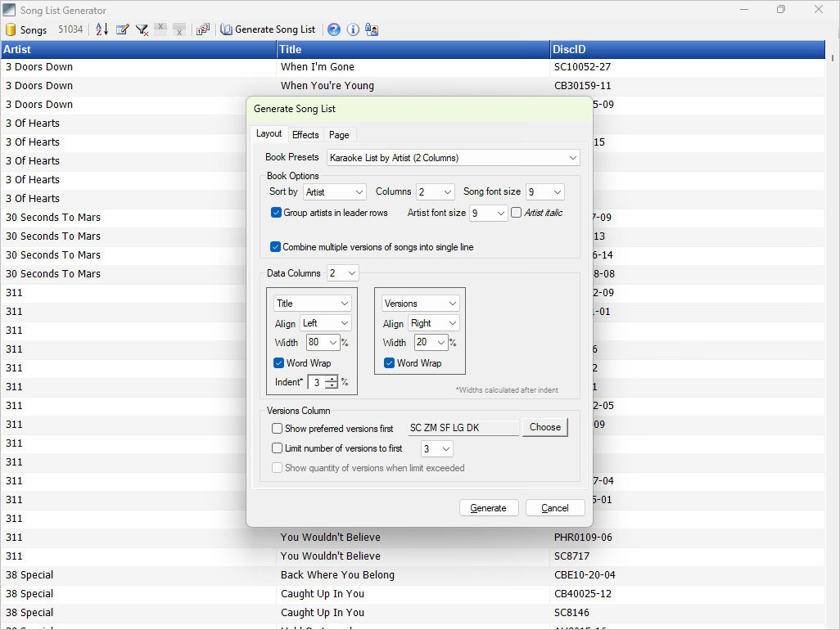840x630 pixels.
Task: Toggle Word Wrap for the Title column
Action: click(278, 363)
